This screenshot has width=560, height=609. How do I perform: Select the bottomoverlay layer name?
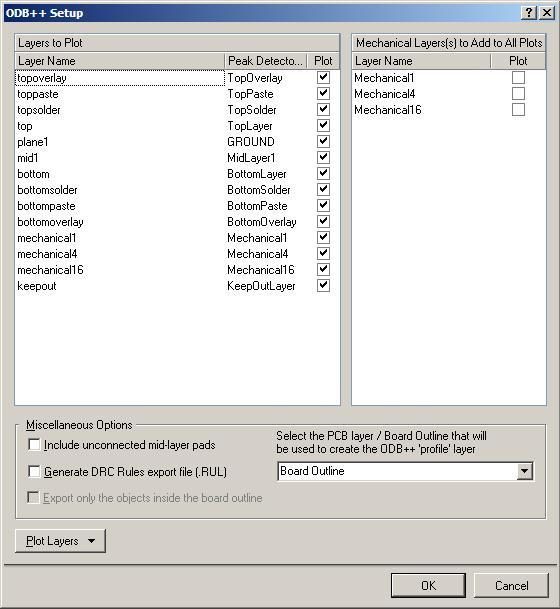[x=50, y=222]
